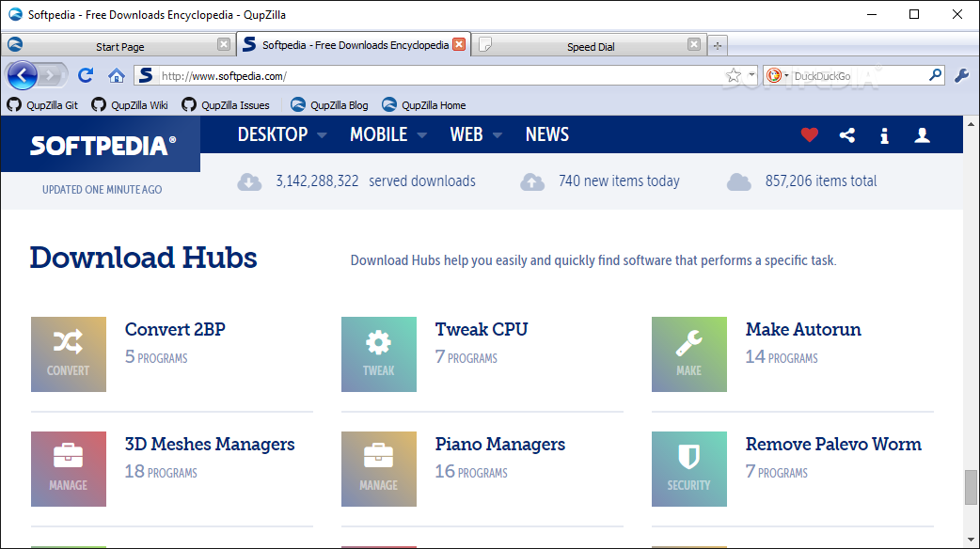This screenshot has width=980, height=549.
Task: Close the Softpedia tab
Action: pyautogui.click(x=459, y=44)
